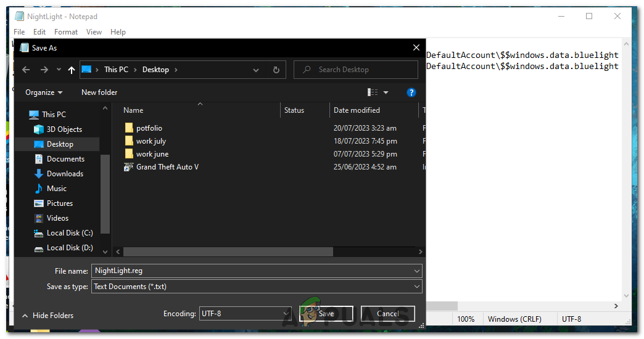This screenshot has width=644, height=339.
Task: Open Downloads in navigation pane
Action: (65, 174)
